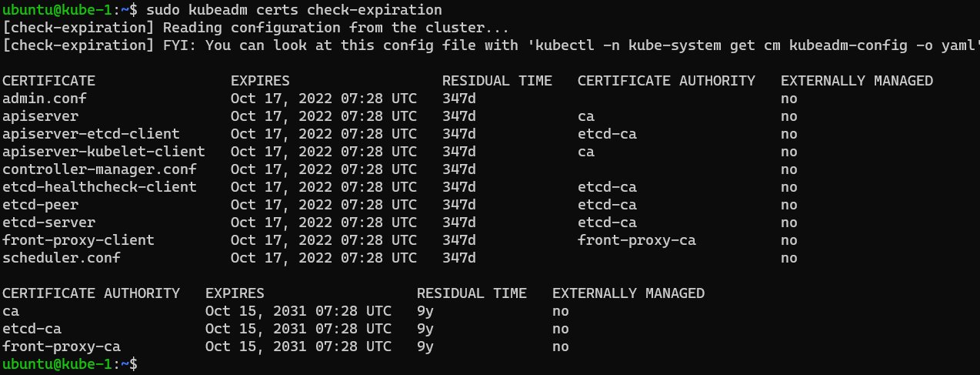
Task: Select the apiserver-etcd-client certificate entry
Action: (91, 134)
